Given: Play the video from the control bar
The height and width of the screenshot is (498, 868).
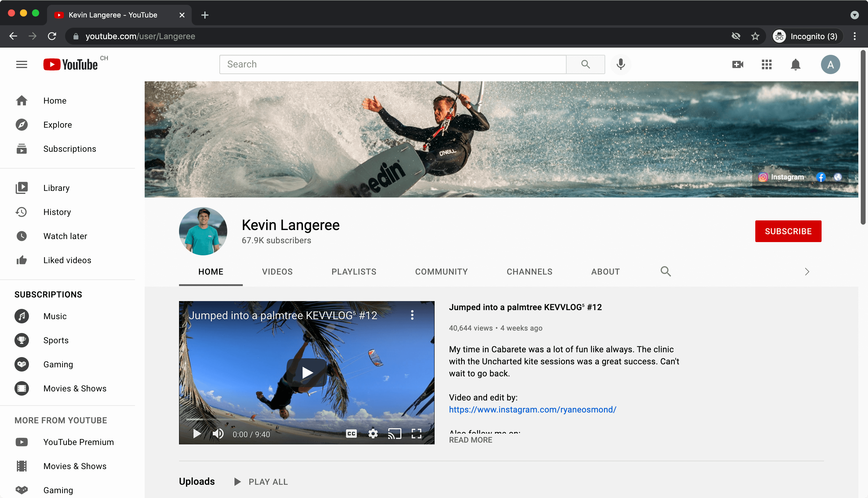Looking at the screenshot, I should (x=197, y=434).
